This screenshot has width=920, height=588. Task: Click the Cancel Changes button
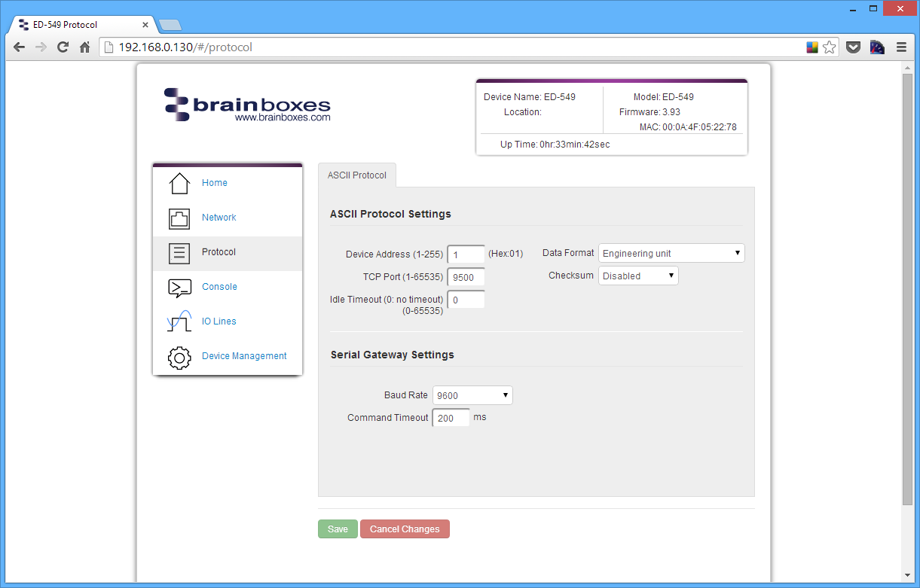pos(405,529)
